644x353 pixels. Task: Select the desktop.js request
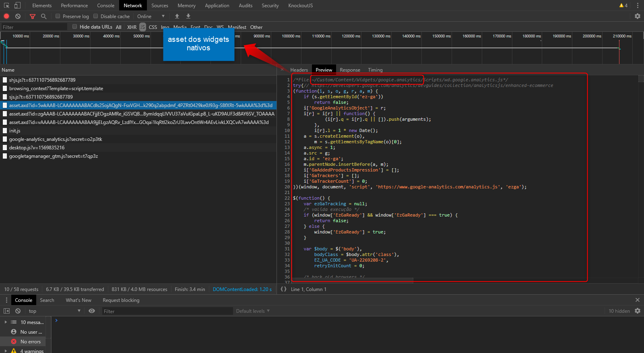click(138, 148)
